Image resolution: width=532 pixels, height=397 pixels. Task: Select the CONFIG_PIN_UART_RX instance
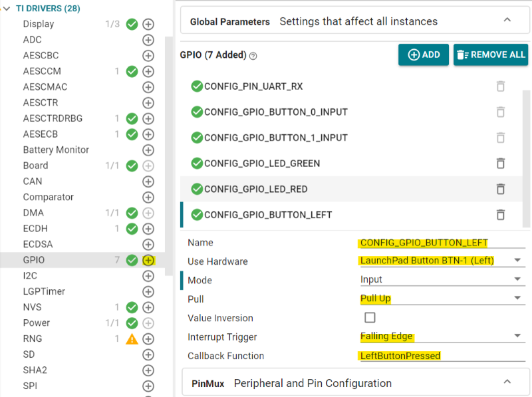click(253, 86)
